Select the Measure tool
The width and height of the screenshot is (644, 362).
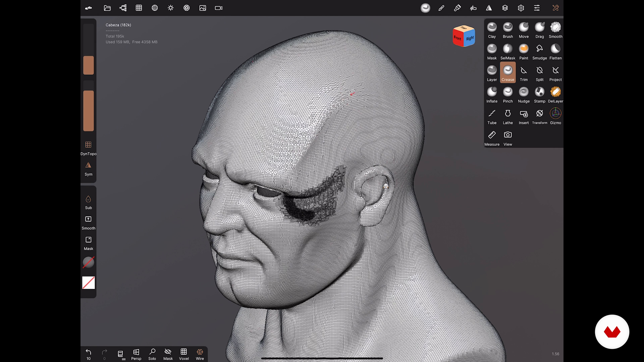492,138
